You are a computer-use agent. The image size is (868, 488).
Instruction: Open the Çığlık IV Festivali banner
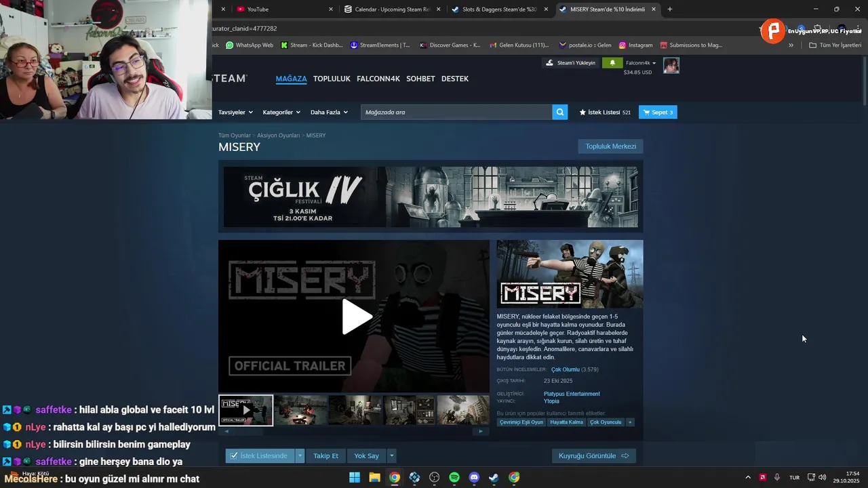click(x=431, y=197)
